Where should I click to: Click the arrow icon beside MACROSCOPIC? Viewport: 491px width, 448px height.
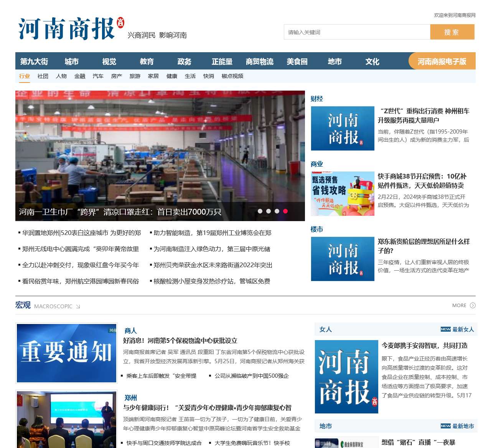point(78,306)
